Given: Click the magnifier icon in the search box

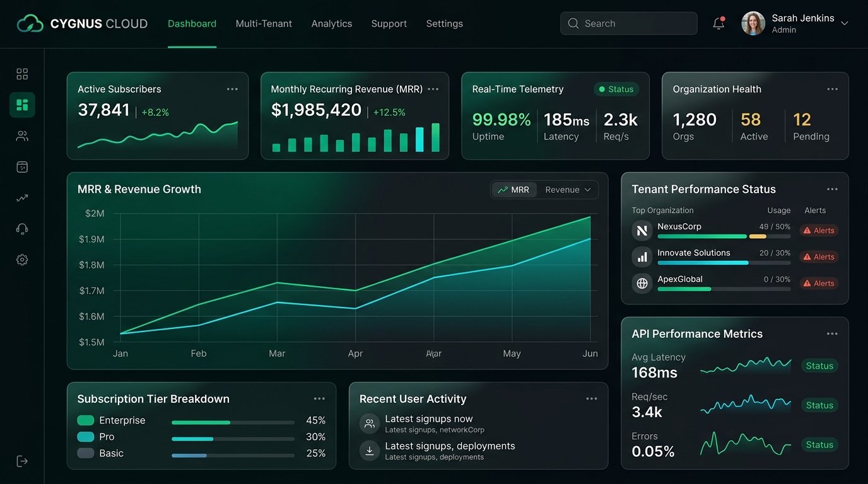Looking at the screenshot, I should point(573,23).
